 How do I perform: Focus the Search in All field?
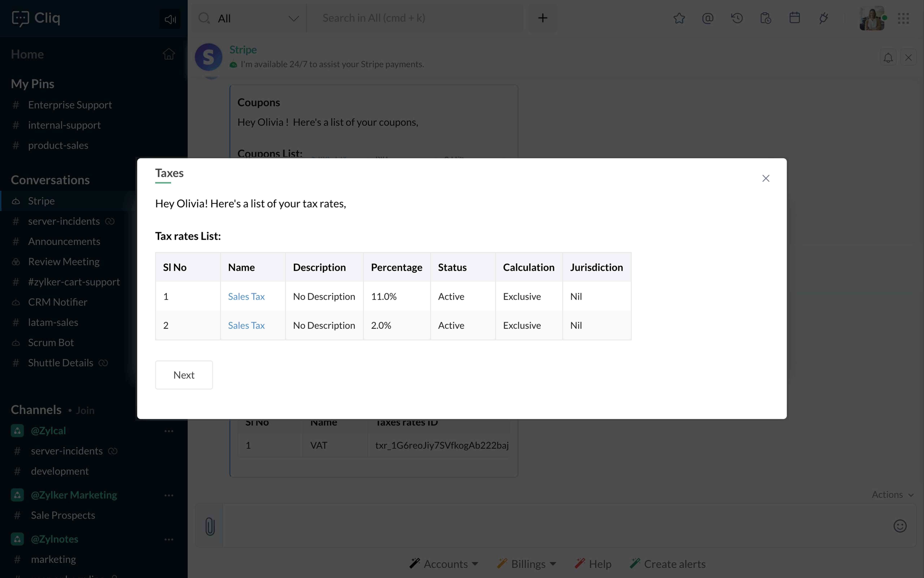tap(415, 18)
